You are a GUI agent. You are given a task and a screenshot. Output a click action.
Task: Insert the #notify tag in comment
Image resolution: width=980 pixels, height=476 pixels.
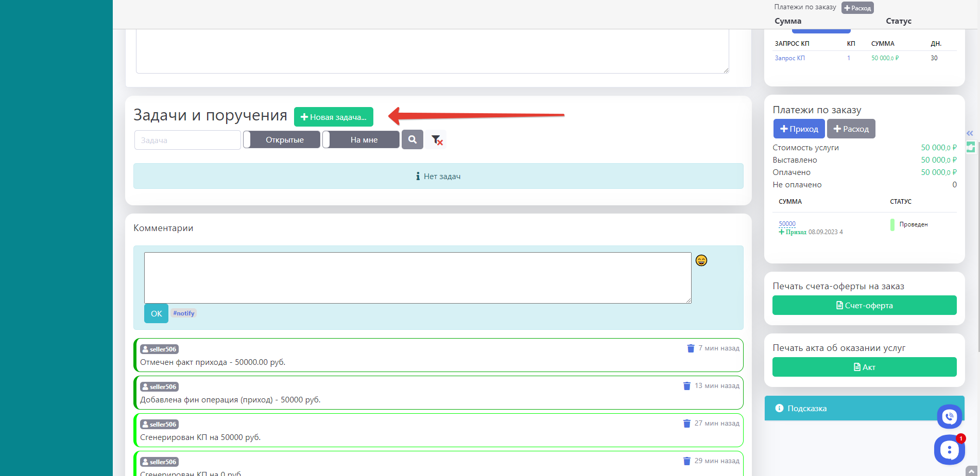(183, 313)
